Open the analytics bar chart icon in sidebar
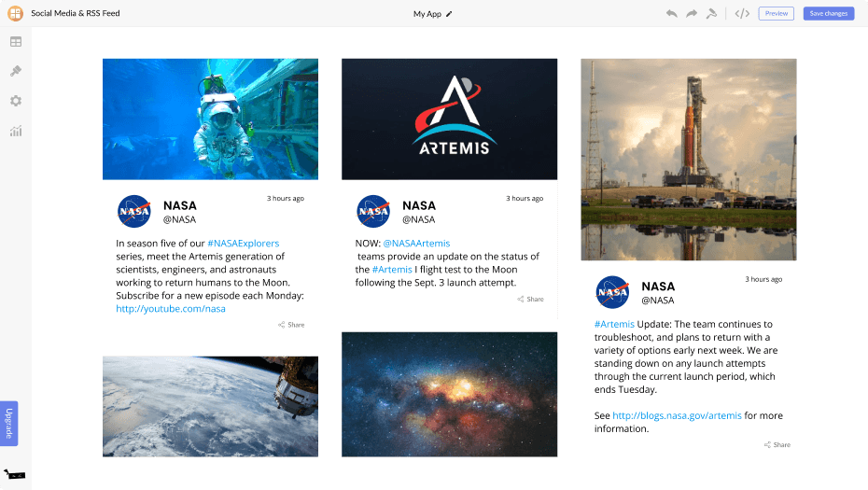The width and height of the screenshot is (868, 490). coord(16,131)
